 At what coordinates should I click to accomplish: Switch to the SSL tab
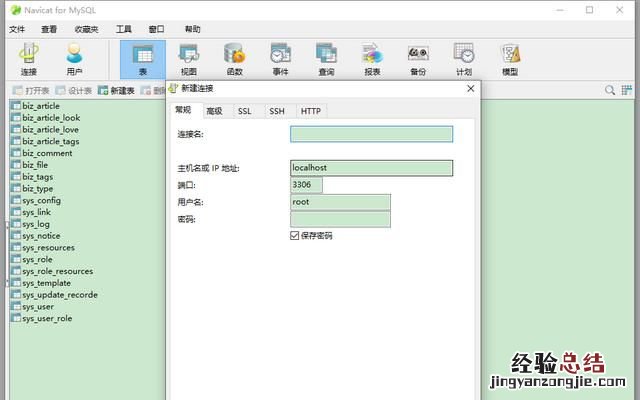coord(244,111)
